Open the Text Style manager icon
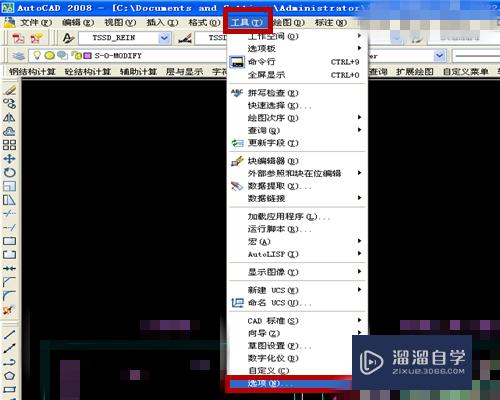 click(68, 38)
